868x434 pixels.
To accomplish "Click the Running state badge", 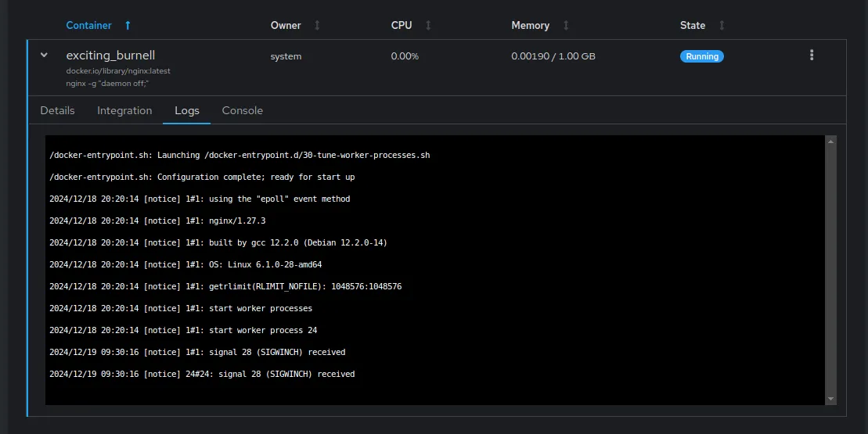I will (x=702, y=56).
